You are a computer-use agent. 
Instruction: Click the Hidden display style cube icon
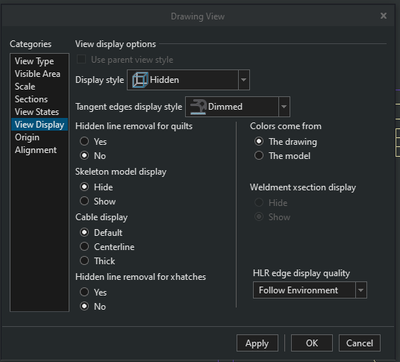pyautogui.click(x=140, y=80)
